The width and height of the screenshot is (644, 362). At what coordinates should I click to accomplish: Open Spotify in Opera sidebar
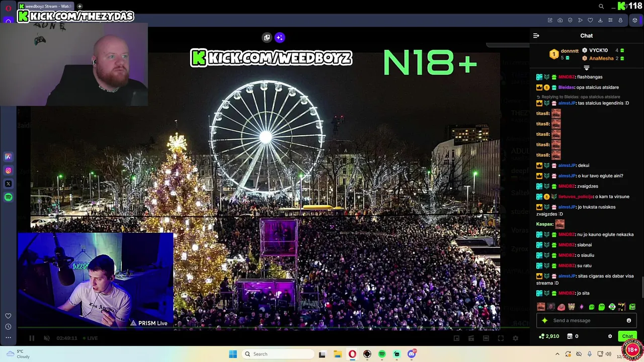8,198
